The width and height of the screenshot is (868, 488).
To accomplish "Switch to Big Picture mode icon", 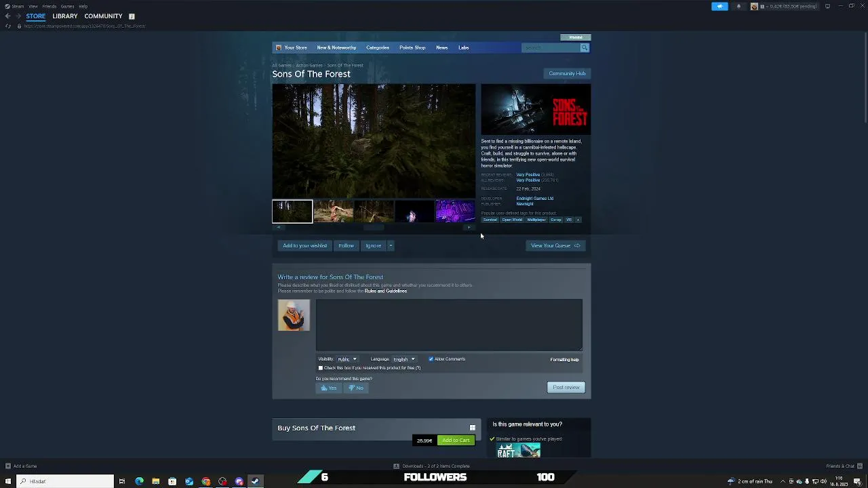I will coord(827,6).
